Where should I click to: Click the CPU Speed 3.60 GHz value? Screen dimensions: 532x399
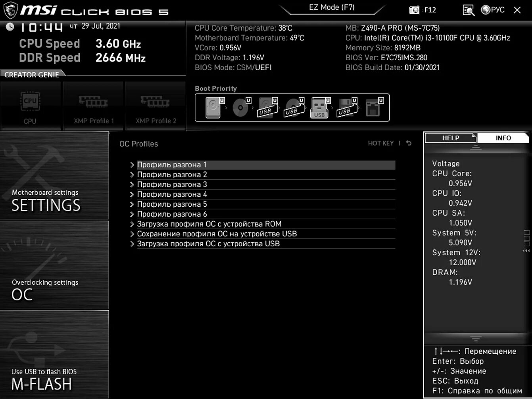point(118,44)
